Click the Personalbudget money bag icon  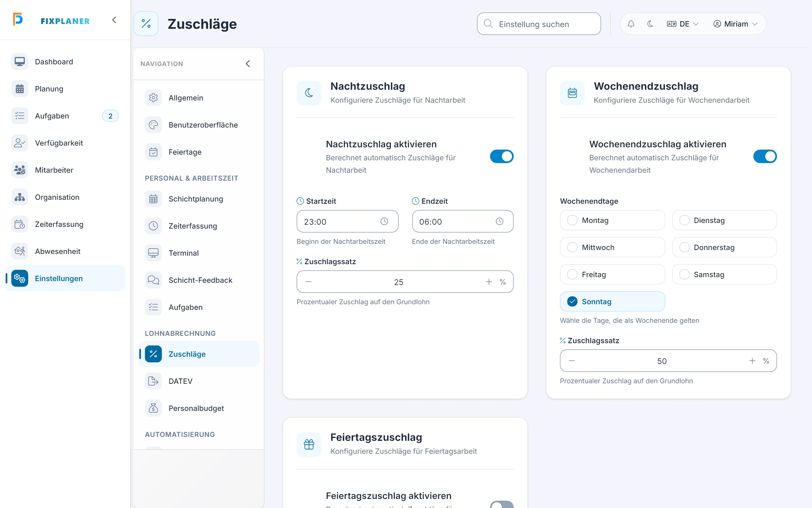click(153, 408)
